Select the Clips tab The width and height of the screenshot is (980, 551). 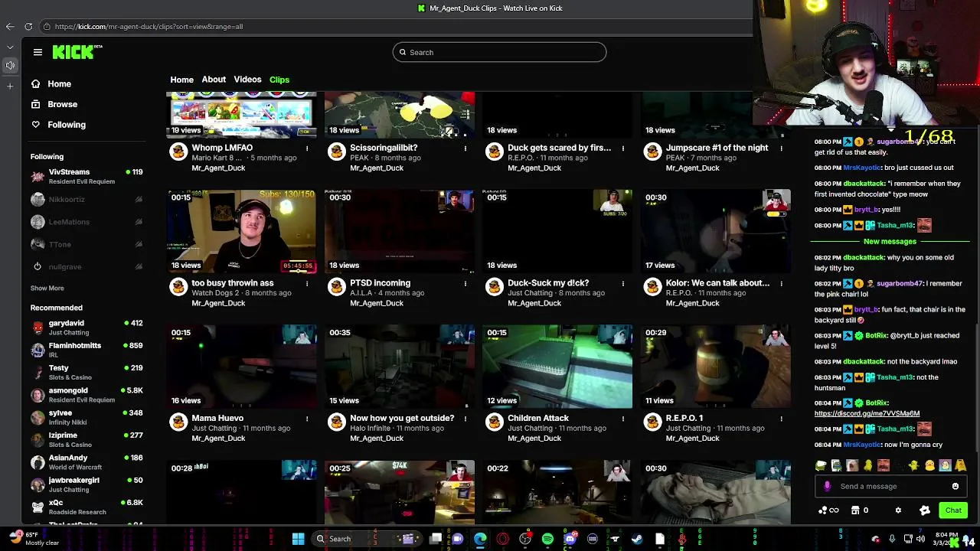pyautogui.click(x=279, y=80)
